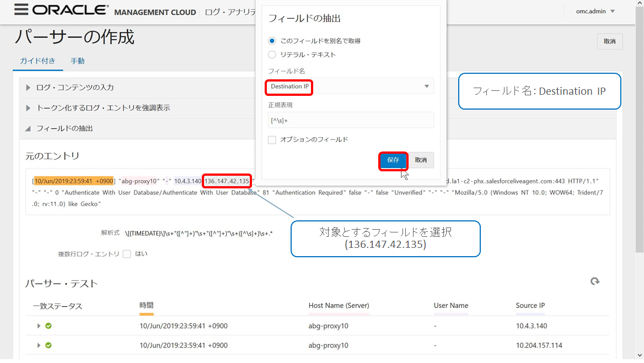Select 'このフィールドを別名で取得' radio button
The image size is (644, 363).
point(272,41)
